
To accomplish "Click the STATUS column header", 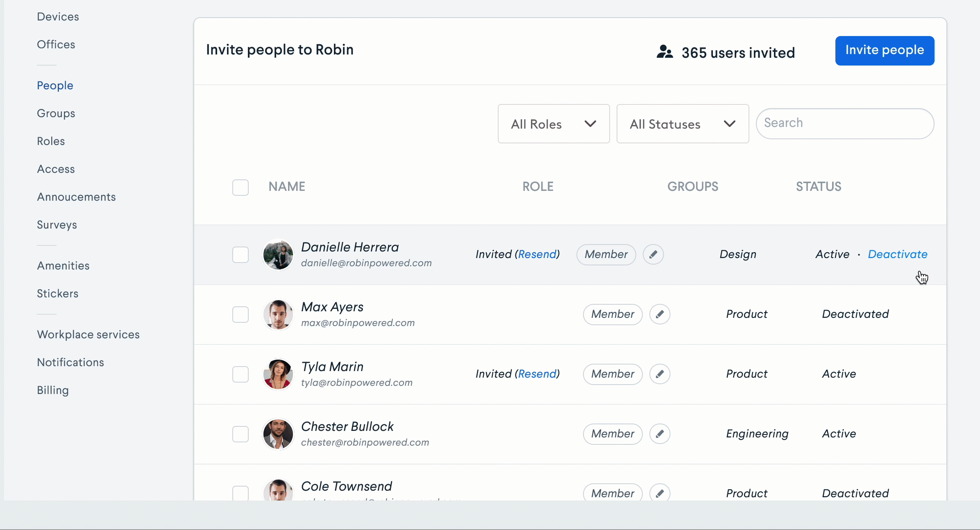I will point(819,186).
